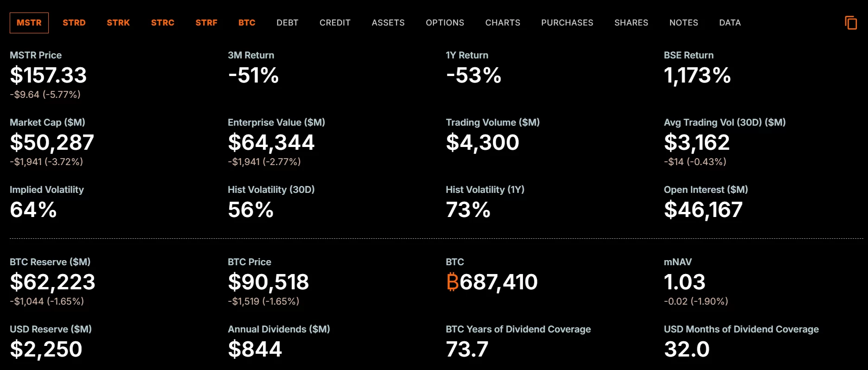Go to the STRC tab
Viewport: 868px width, 370px height.
coord(163,23)
